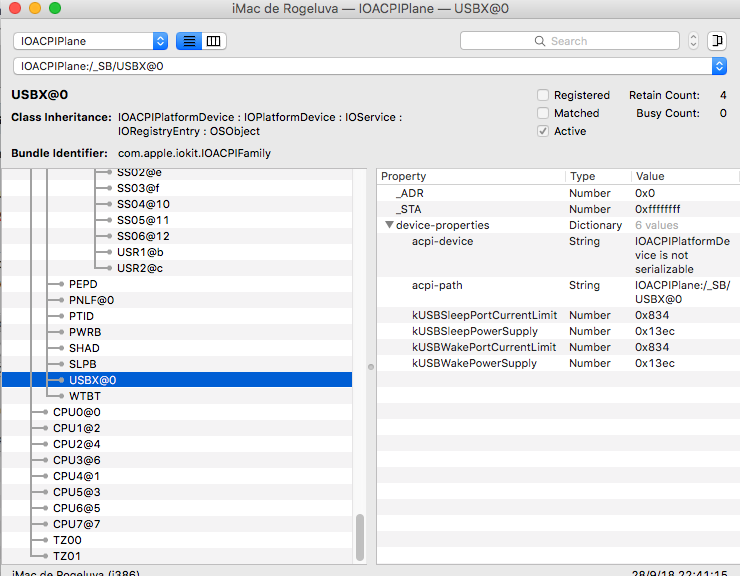This screenshot has width=740, height=576.
Task: Click the green zoom window button
Action: coord(55,8)
